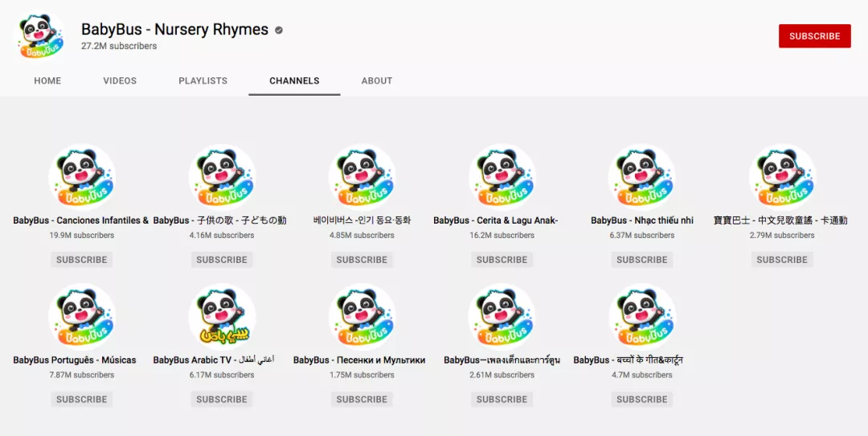The image size is (868, 436).
Task: Click the BabyBus Português - Músicas title
Action: tap(75, 360)
